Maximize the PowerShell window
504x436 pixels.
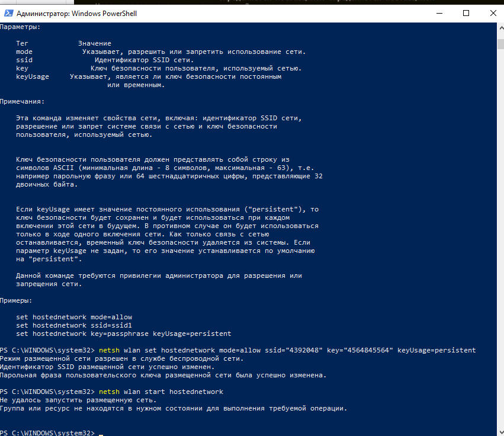click(x=466, y=13)
